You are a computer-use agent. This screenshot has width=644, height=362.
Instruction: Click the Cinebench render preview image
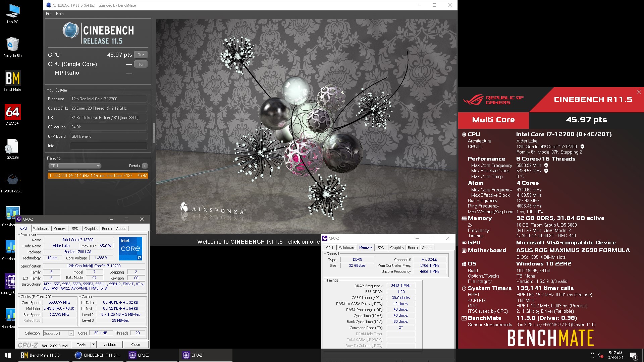coord(306,126)
